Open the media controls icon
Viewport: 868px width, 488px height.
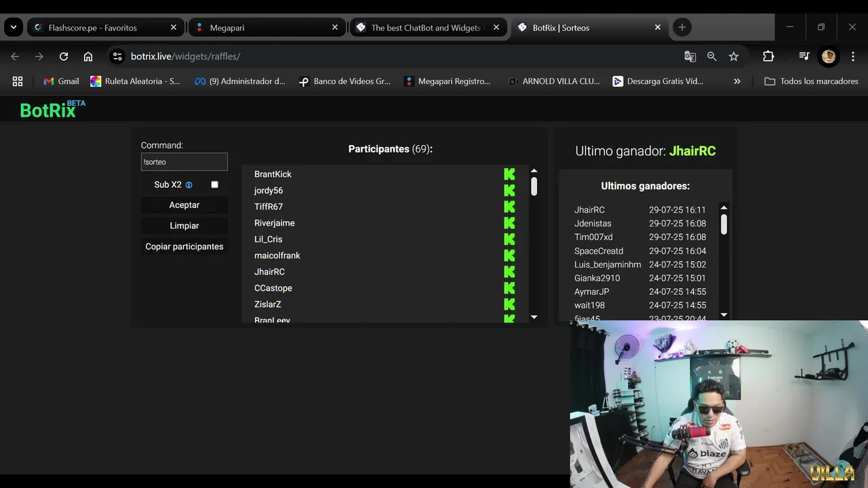[x=804, y=56]
